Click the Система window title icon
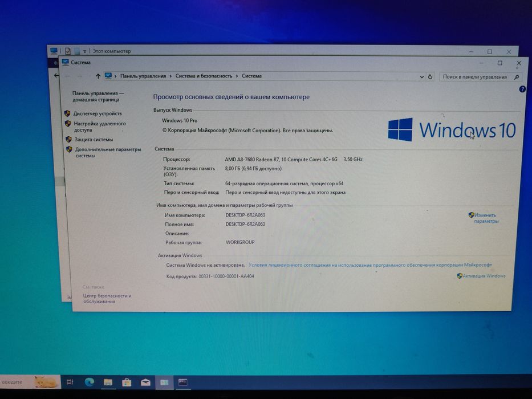The image size is (532, 399). [x=65, y=62]
